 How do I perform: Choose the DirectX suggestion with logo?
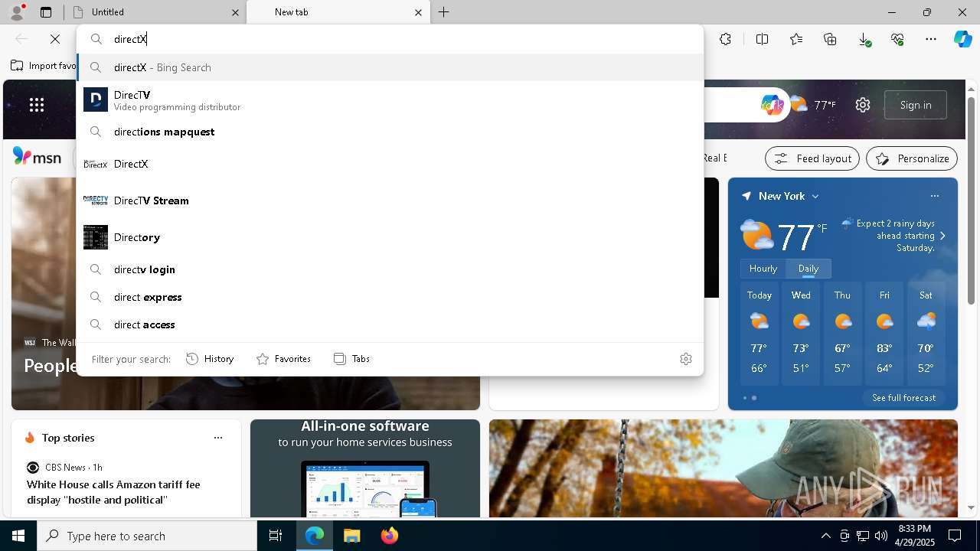[x=390, y=164]
